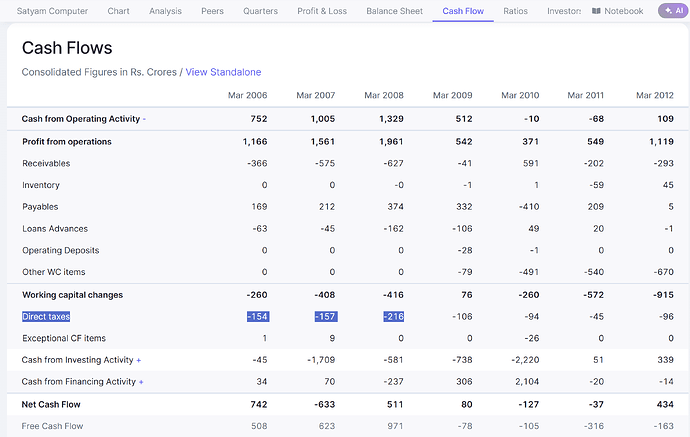The height and width of the screenshot is (437, 690).
Task: Click the Payables row label
Action: (40, 207)
